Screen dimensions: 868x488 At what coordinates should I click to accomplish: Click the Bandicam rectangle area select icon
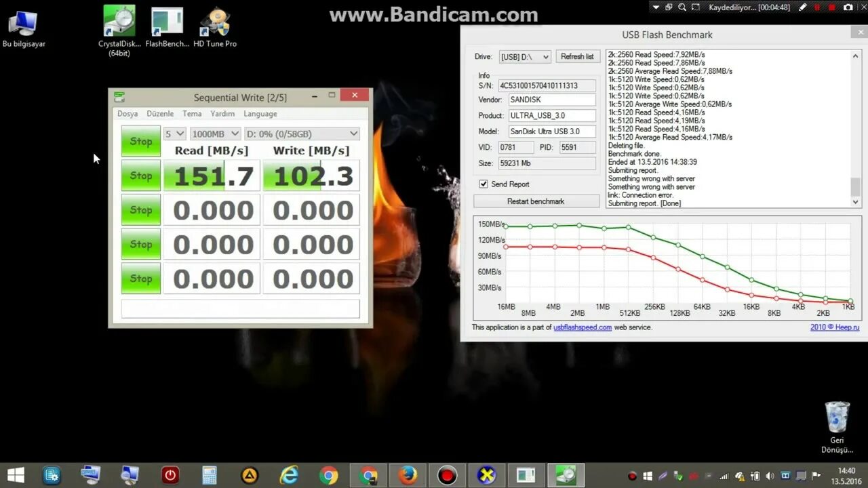coord(696,7)
